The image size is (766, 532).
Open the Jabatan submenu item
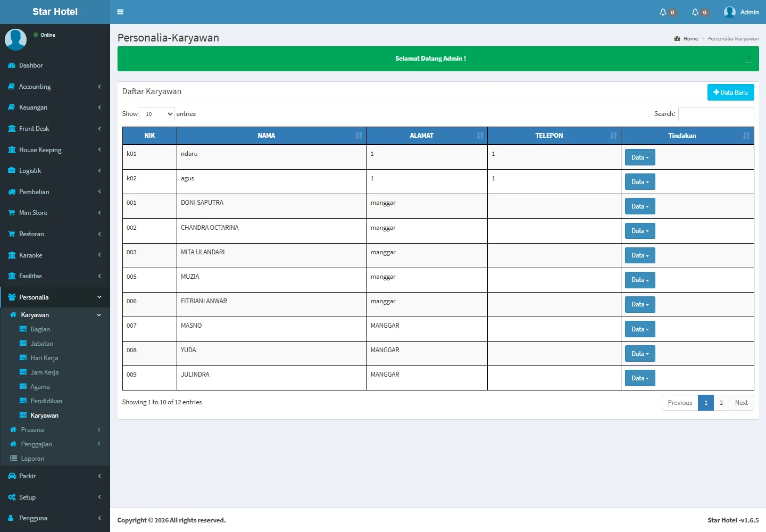[x=41, y=344]
